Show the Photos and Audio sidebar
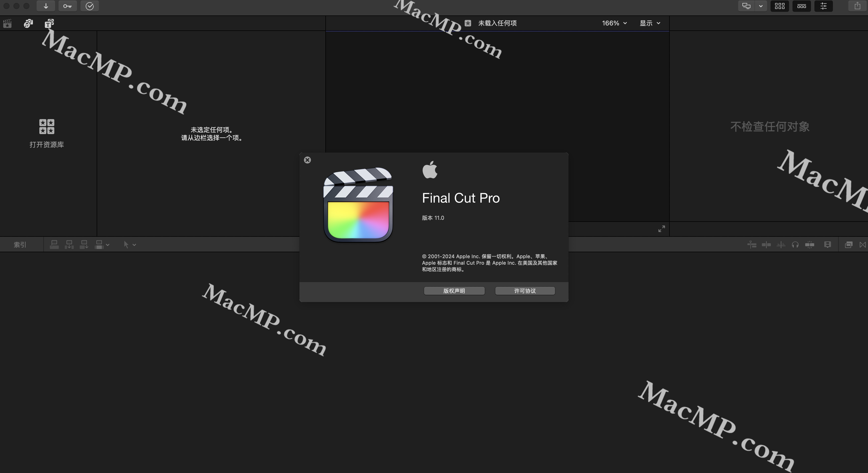The image size is (868, 473). 28,24
